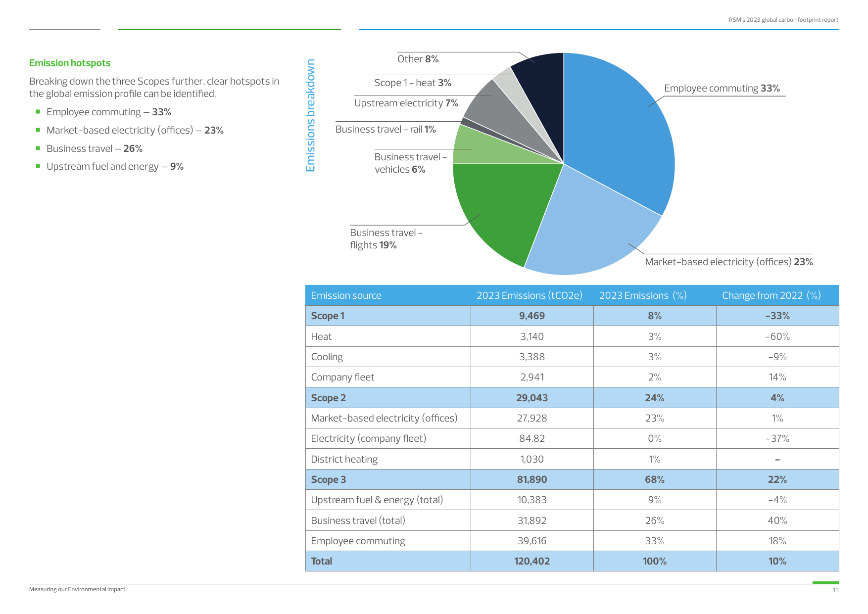
Task: Click the 'Cooling' row label
Action: pyautogui.click(x=327, y=357)
